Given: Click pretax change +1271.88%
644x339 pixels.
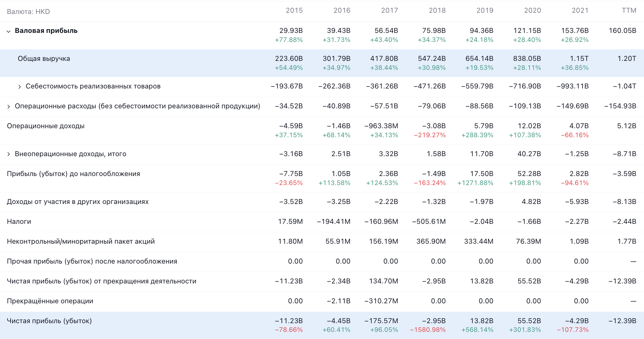Looking at the screenshot, I should point(475,183).
